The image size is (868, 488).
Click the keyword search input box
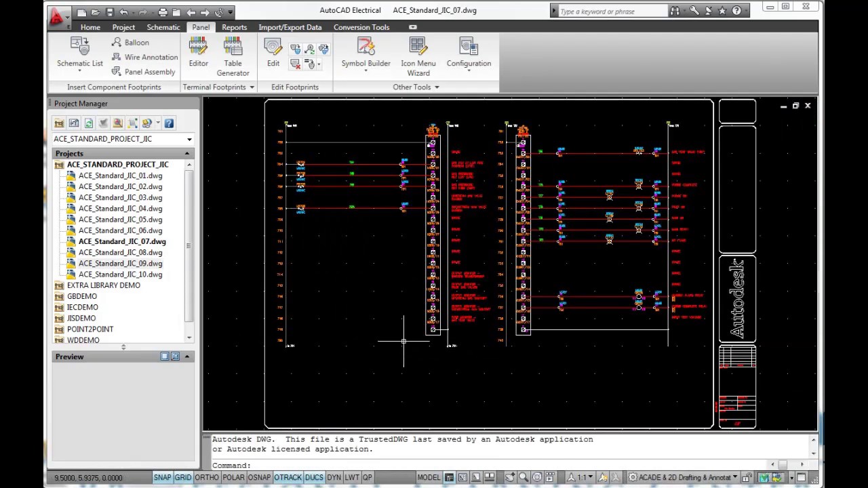click(612, 11)
